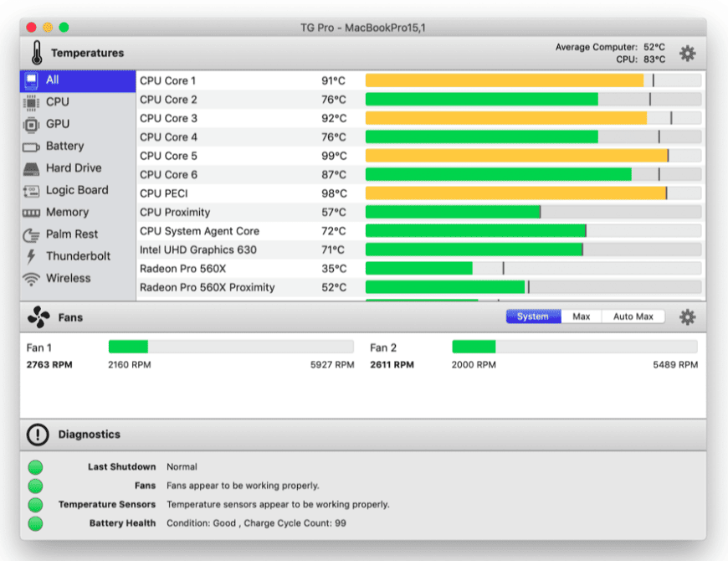Click Fan 1 current 2763 RPM reading

click(49, 364)
